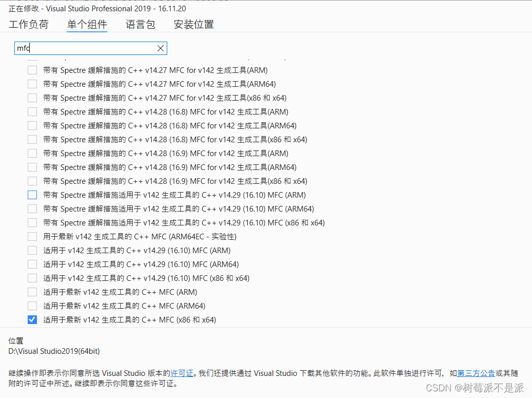Check C++ MFC (ARM64EC - 实验性) option
Screen dimensions: 532x398
coord(32,236)
